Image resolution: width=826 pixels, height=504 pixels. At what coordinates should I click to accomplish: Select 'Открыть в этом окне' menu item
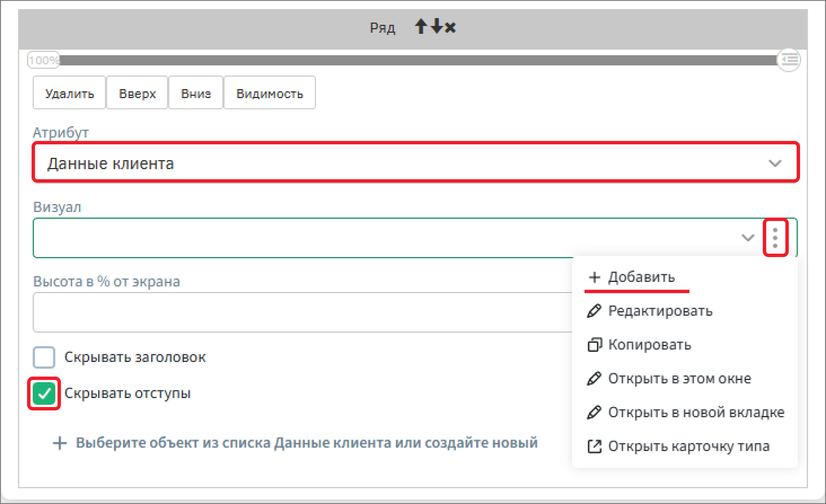679,379
